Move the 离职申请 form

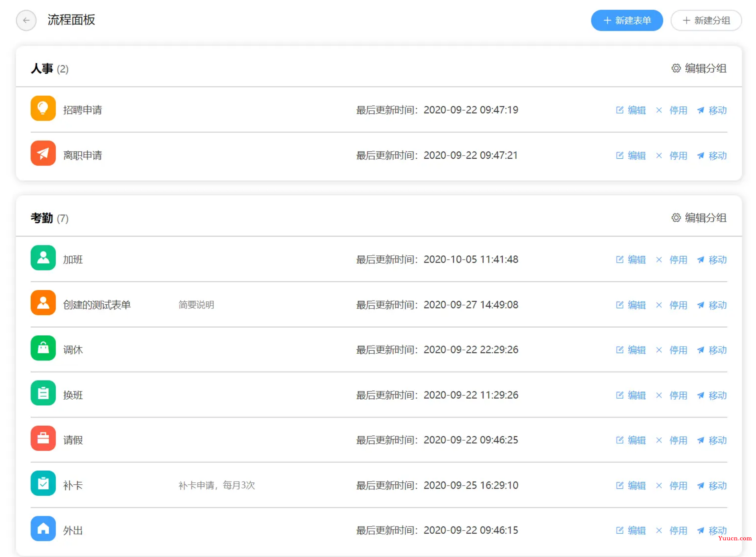pos(712,155)
